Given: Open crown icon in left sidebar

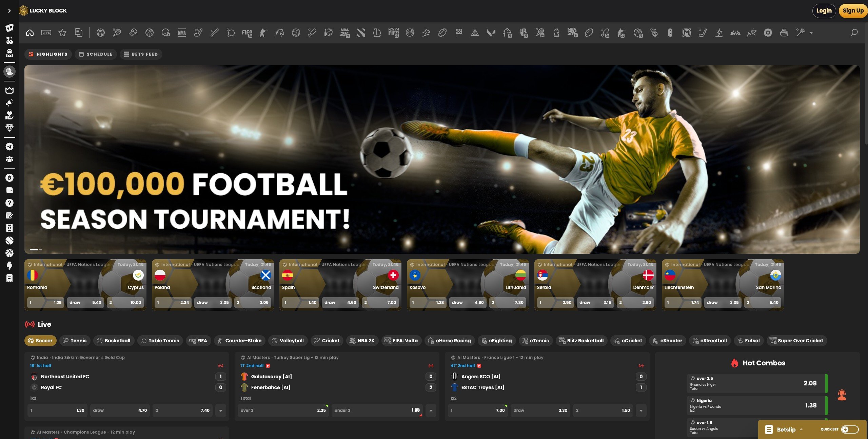Looking at the screenshot, I should point(9,90).
